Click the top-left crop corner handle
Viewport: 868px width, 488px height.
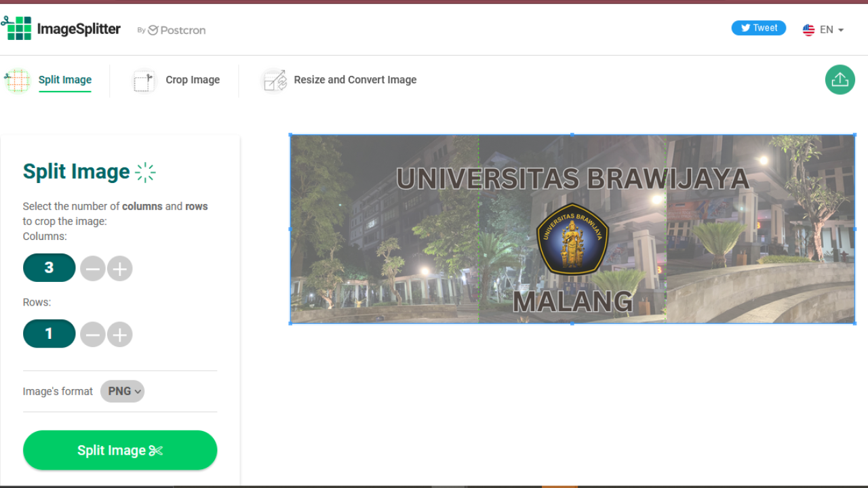coord(290,134)
